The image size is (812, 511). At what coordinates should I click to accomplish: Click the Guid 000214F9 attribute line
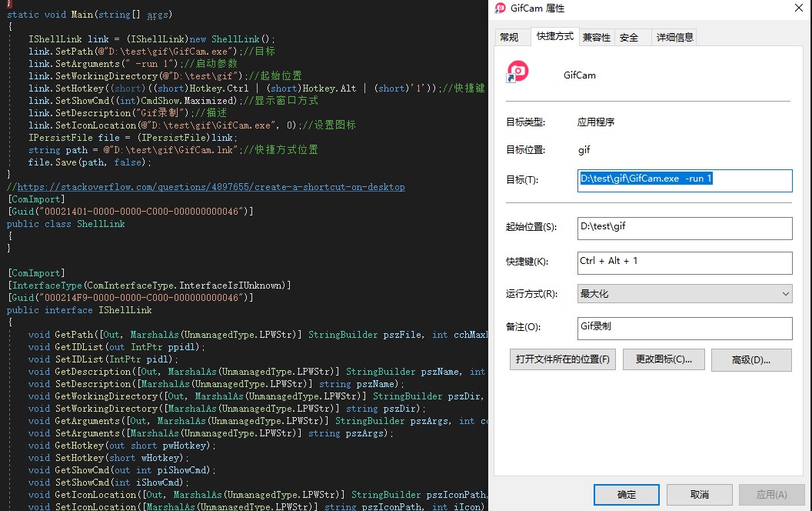tap(131, 298)
